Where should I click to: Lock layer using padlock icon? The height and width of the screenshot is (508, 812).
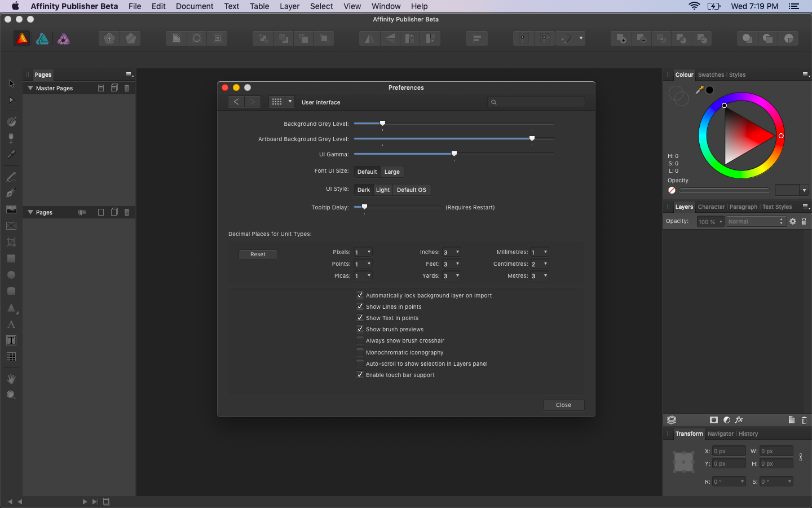[x=804, y=221]
